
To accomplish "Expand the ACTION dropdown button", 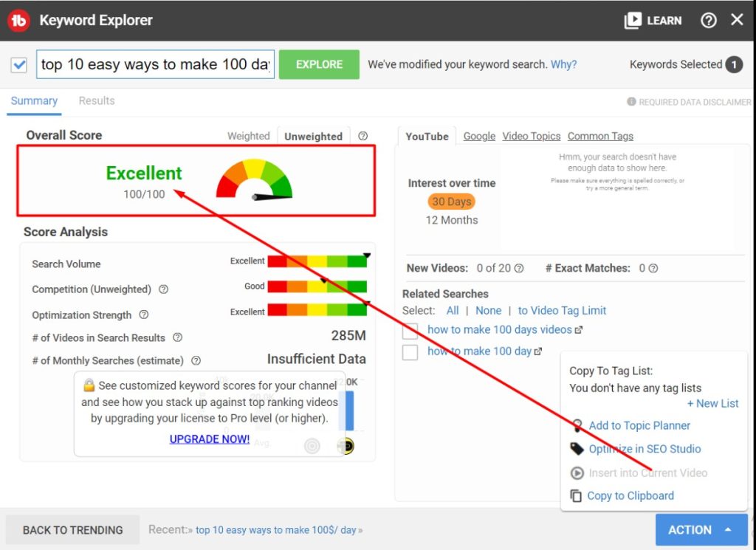I will (701, 530).
